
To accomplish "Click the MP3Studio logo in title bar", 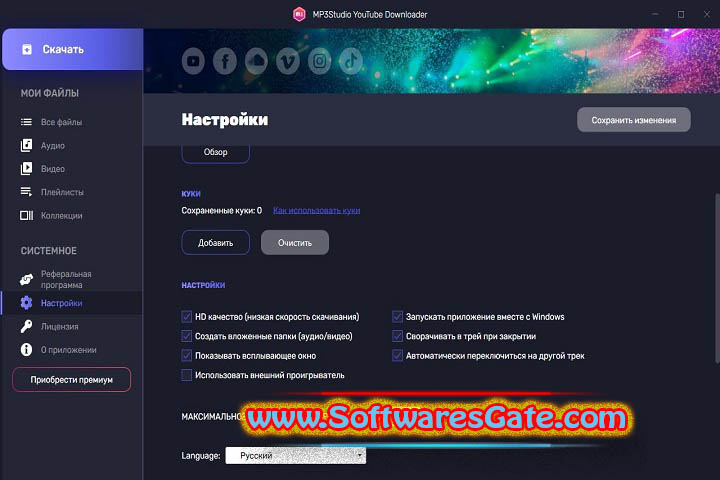I will tap(299, 14).
